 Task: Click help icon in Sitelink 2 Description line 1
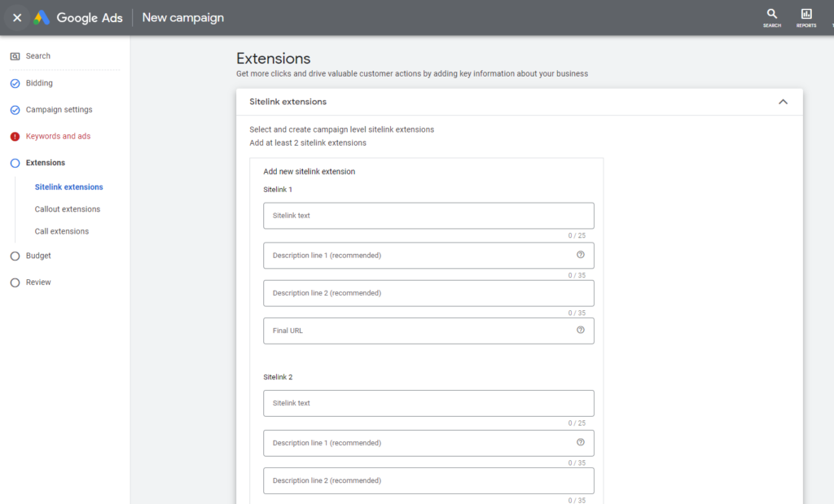tap(581, 443)
